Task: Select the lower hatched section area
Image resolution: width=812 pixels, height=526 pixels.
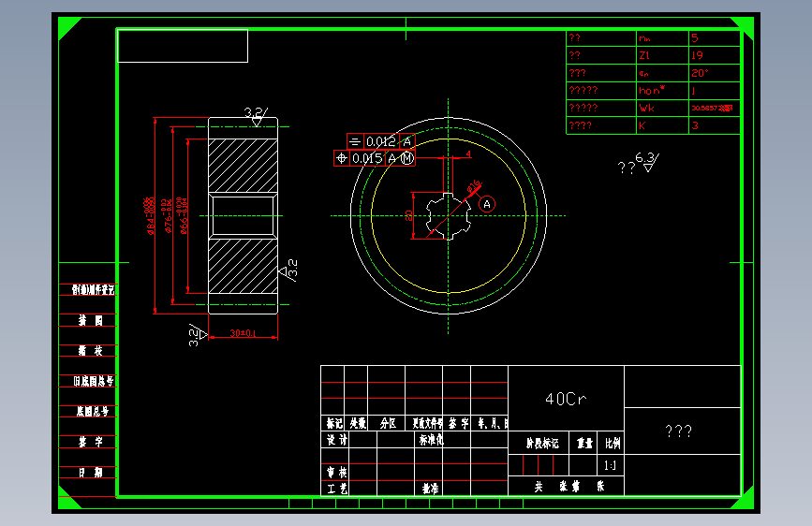Action: [x=243, y=266]
